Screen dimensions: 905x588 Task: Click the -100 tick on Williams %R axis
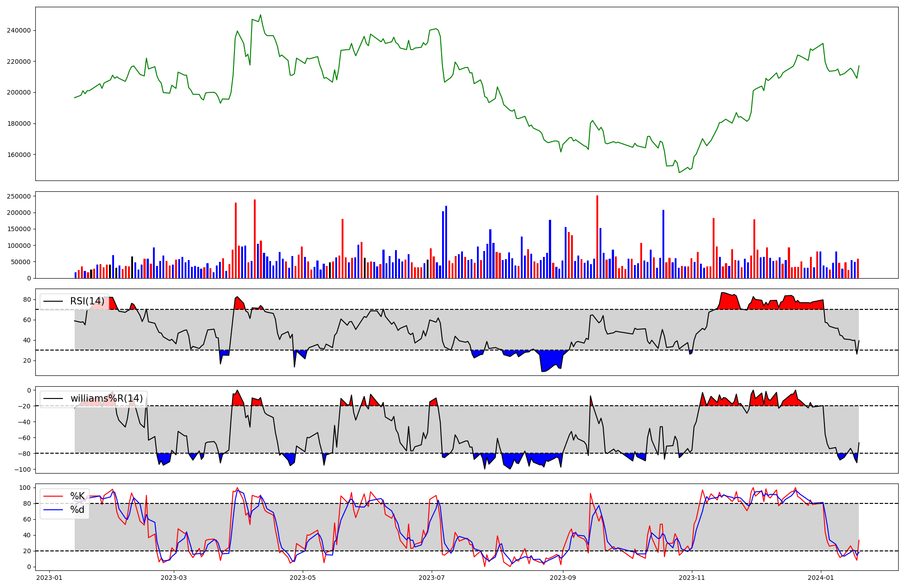click(23, 469)
